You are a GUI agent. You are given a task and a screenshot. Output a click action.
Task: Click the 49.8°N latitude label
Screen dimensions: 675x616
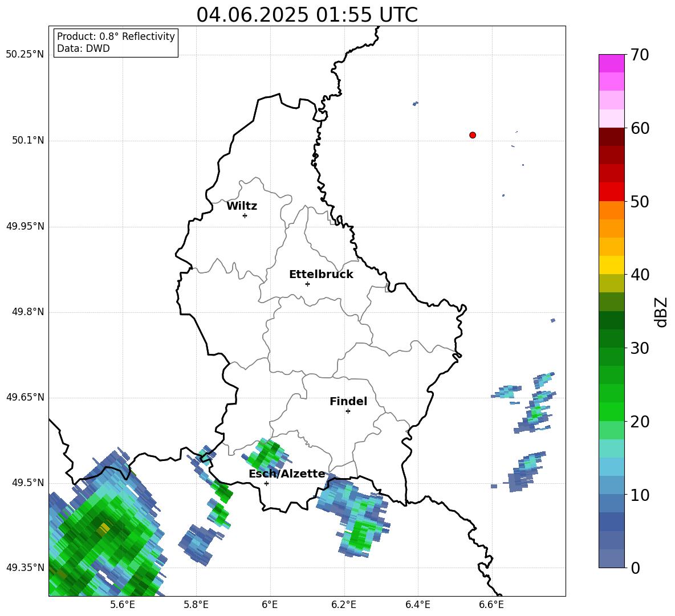click(x=27, y=312)
